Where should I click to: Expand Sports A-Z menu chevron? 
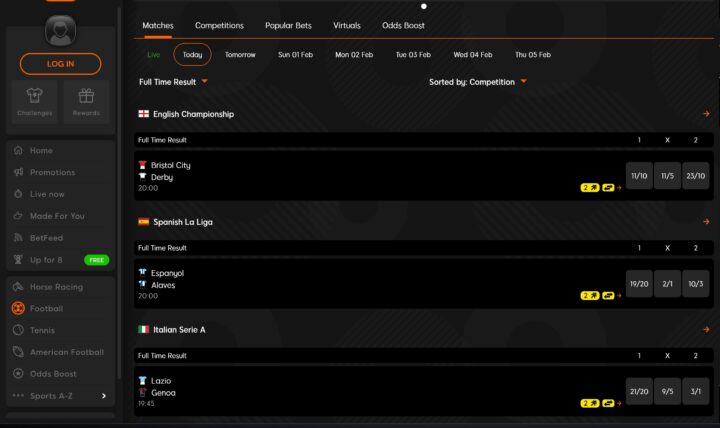point(104,396)
